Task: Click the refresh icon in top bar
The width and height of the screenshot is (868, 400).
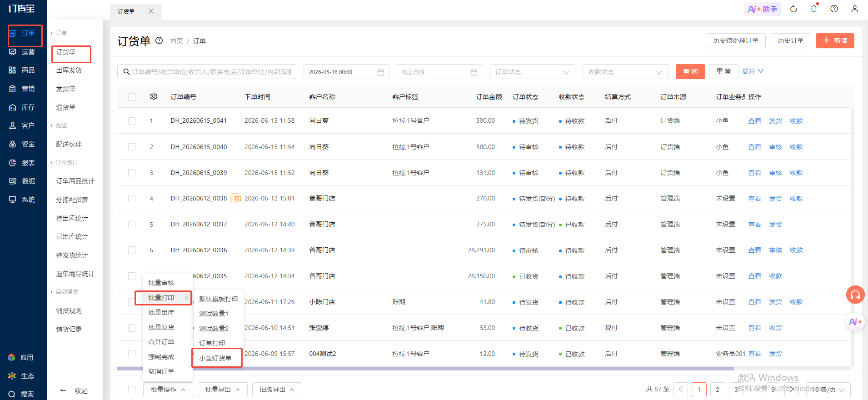Action: point(793,9)
